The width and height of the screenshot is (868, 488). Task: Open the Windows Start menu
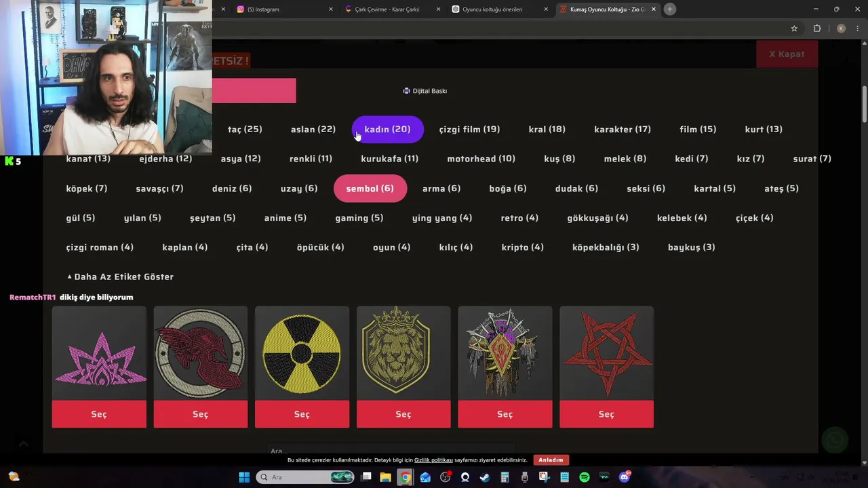244,477
